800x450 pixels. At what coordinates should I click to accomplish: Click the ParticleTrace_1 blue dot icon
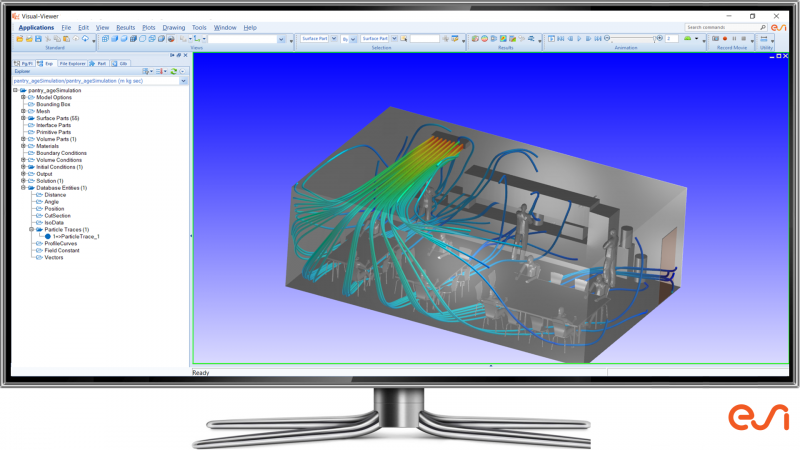tap(47, 237)
